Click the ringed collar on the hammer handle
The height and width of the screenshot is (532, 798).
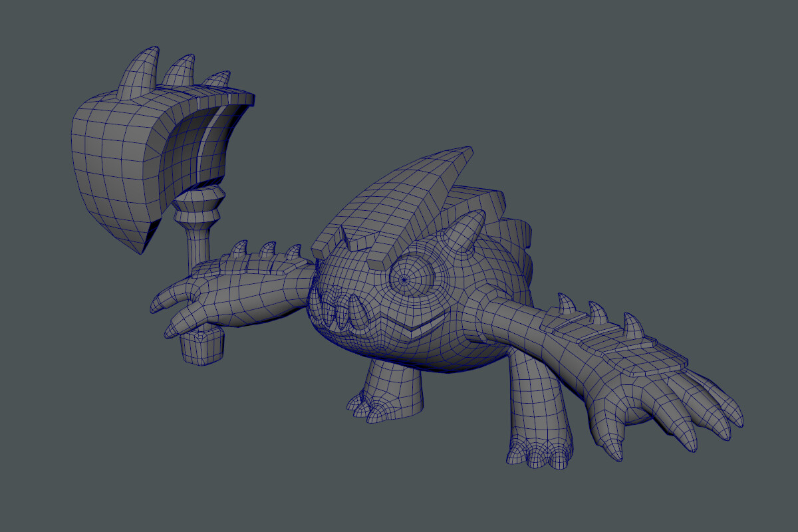point(199,207)
